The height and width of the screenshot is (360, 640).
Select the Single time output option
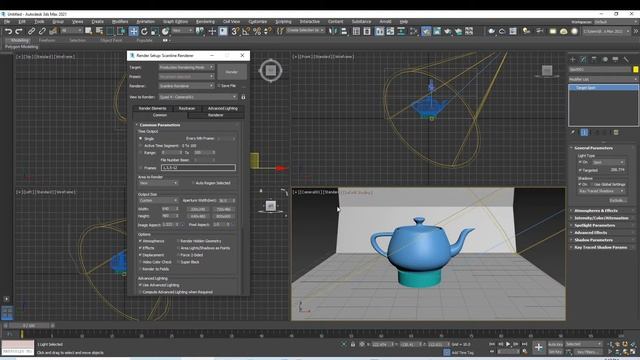[x=141, y=139]
